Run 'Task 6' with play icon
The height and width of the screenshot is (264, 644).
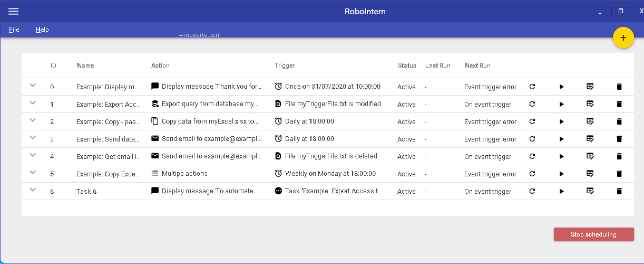pos(562,191)
